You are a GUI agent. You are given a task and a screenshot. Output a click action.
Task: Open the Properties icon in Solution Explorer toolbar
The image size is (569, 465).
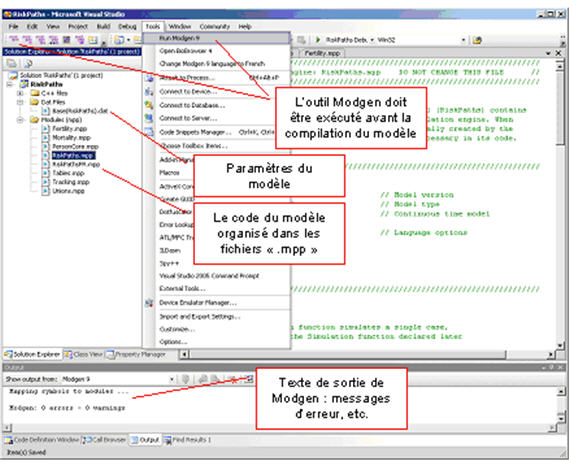[11, 64]
